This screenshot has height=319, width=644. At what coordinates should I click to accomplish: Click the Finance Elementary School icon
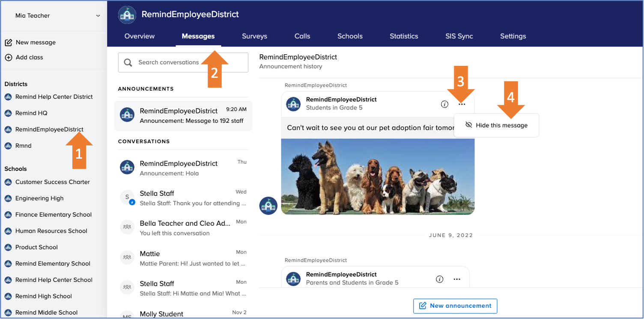[x=8, y=215]
